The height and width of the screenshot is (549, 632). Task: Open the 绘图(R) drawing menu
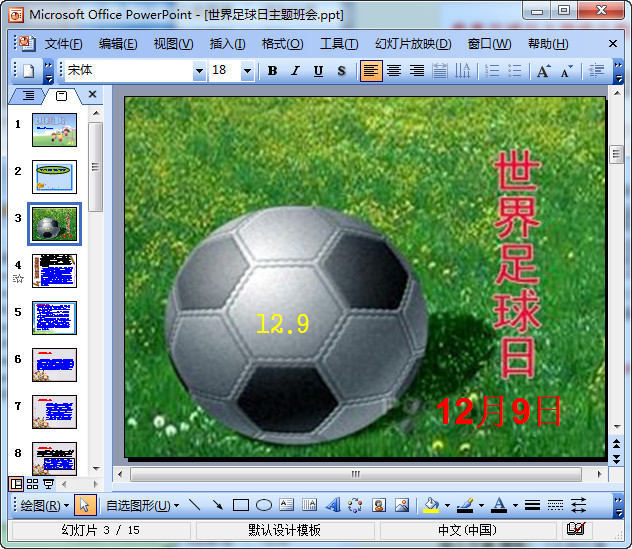coord(44,505)
